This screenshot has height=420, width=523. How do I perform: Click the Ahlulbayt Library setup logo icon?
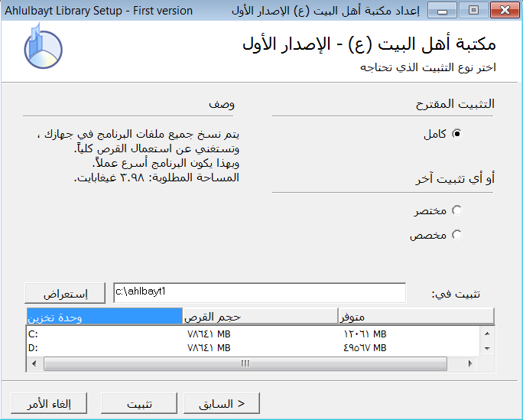click(x=42, y=47)
